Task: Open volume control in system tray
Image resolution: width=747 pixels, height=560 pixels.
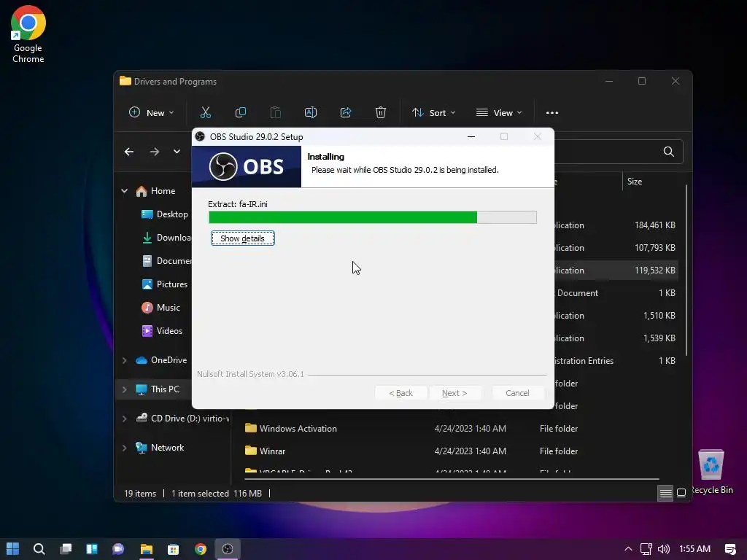Action: (x=664, y=549)
